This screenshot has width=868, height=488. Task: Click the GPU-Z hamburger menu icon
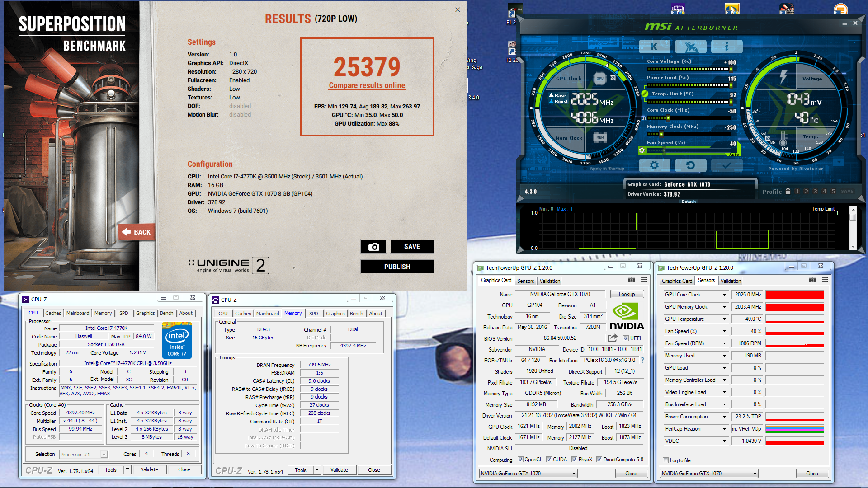click(x=644, y=280)
